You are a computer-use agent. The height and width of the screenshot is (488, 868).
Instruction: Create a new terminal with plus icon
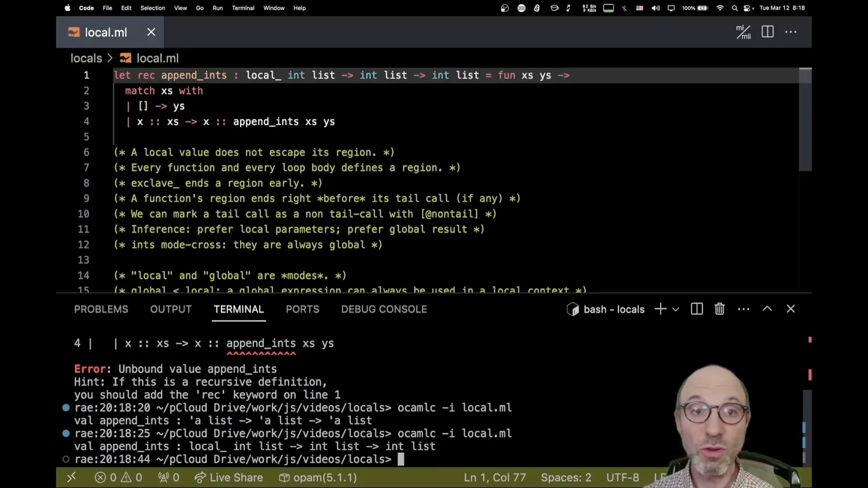coord(660,309)
